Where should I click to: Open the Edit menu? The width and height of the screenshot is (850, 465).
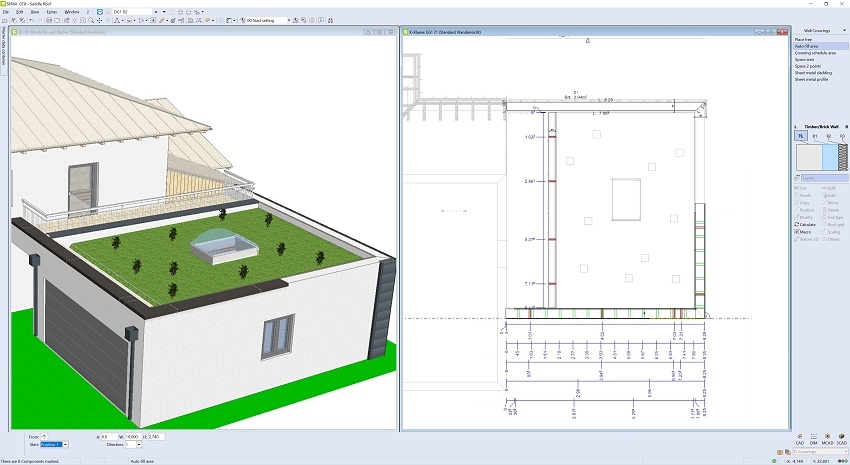click(x=20, y=11)
